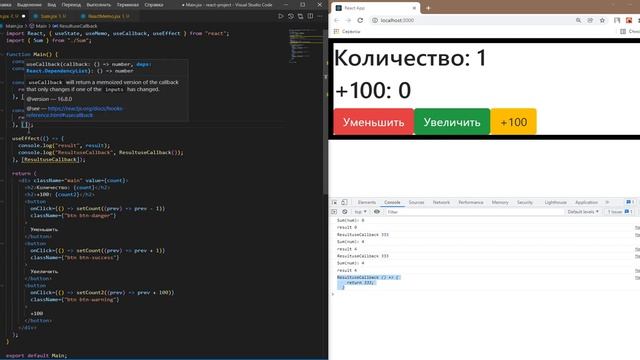The image size is (640, 360).
Task: Switch to the Security DevTools tab
Action: (525, 202)
